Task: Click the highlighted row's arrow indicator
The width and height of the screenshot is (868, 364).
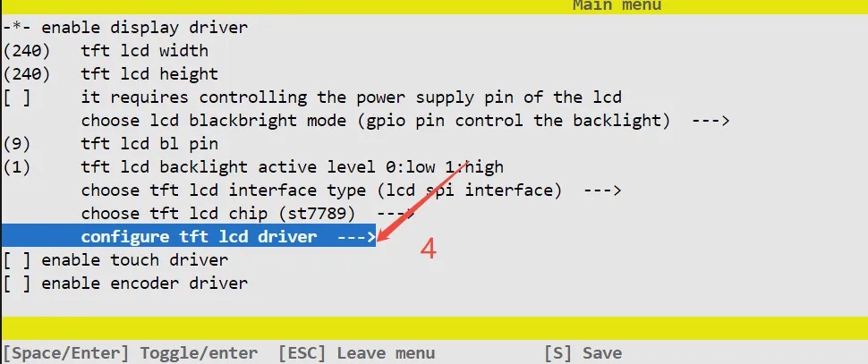Action: pos(356,237)
